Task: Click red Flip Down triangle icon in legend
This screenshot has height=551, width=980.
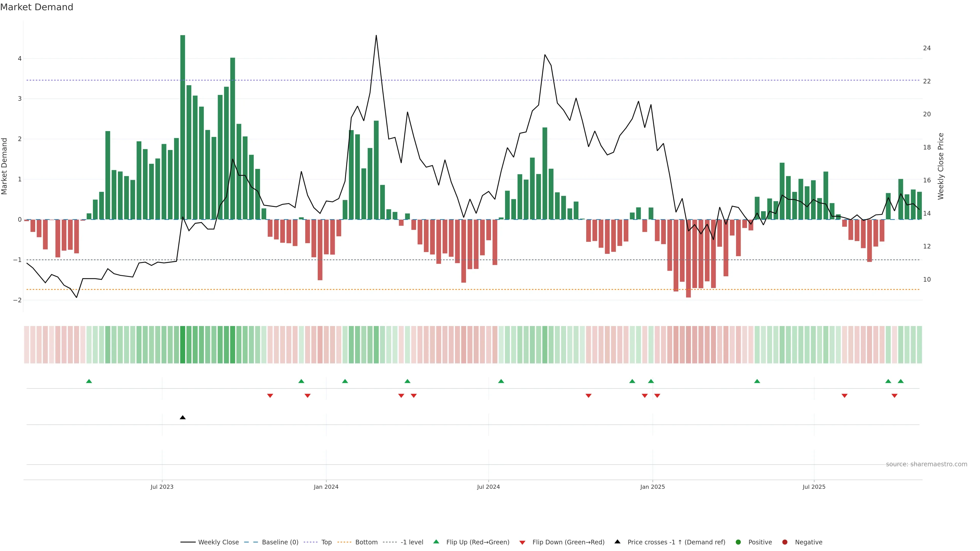Action: 522,542
